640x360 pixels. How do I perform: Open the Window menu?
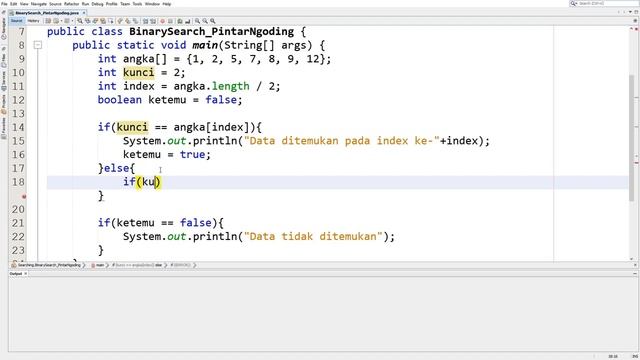point(152,4)
